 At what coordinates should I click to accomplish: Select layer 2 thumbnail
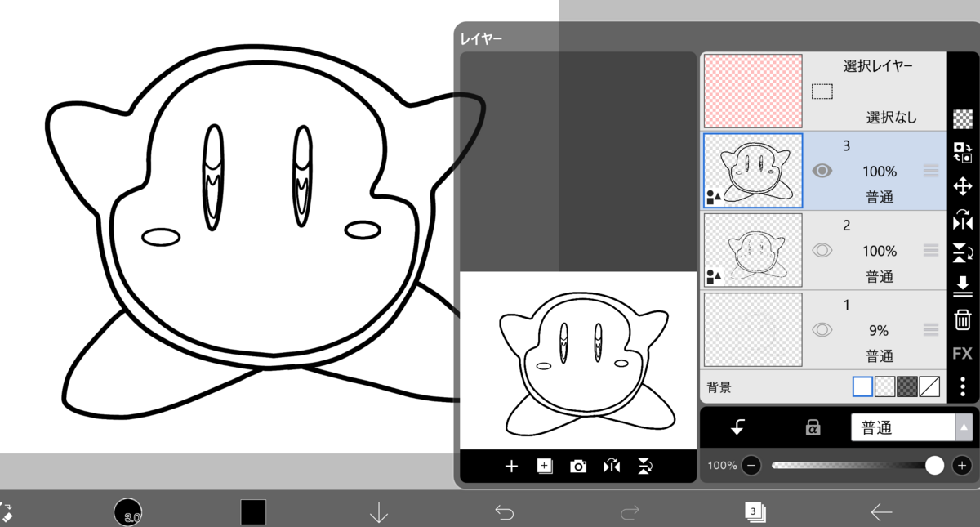[x=753, y=250]
